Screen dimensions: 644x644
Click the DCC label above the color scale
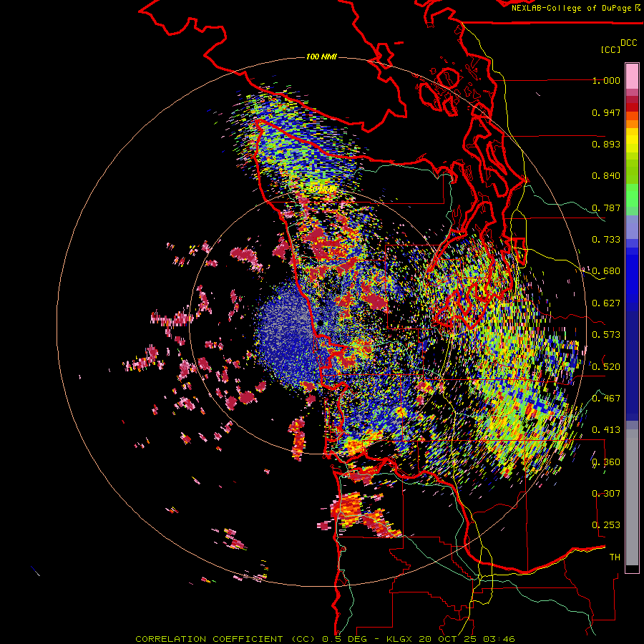pos(628,43)
